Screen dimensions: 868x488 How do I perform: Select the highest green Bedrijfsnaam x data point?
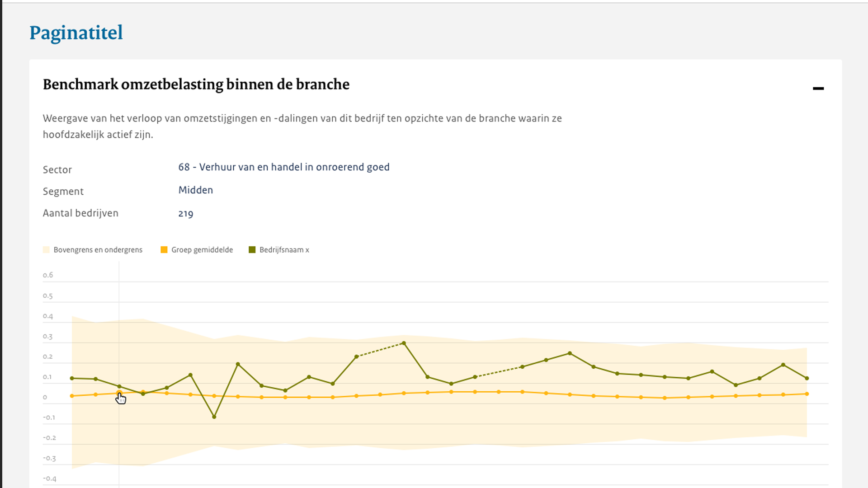404,343
